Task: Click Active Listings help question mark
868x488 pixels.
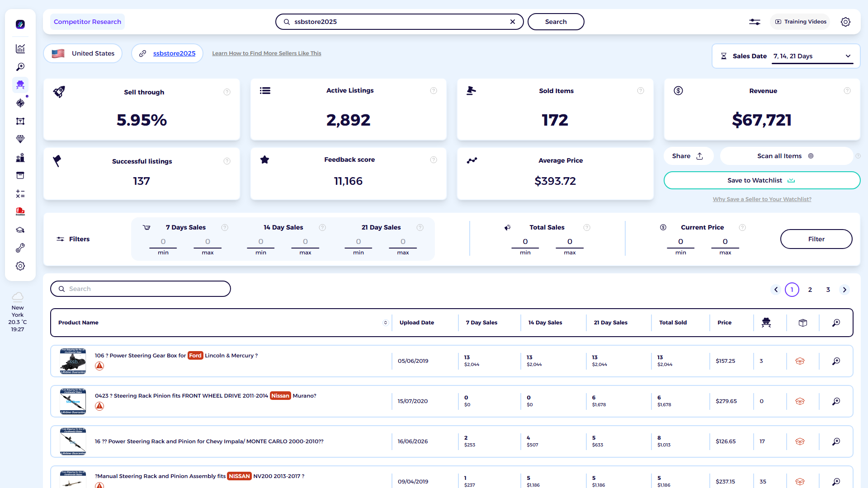Action: click(x=434, y=91)
